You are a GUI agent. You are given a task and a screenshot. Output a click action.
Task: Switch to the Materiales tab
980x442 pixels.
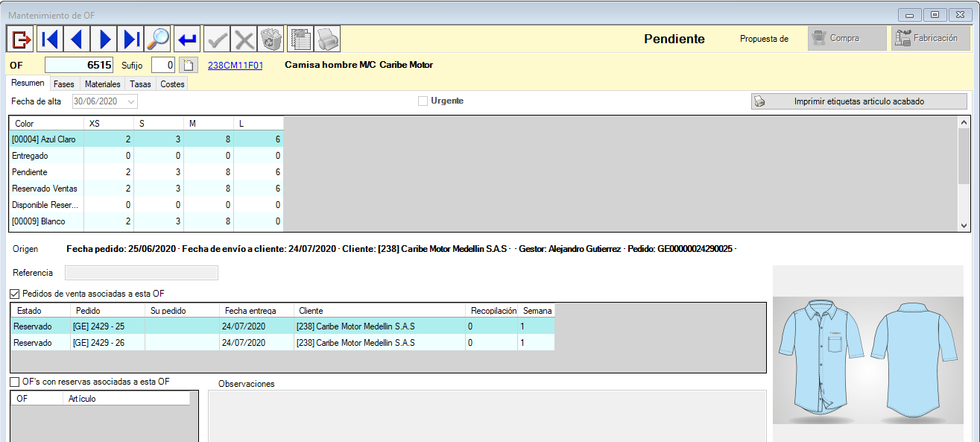tap(102, 84)
